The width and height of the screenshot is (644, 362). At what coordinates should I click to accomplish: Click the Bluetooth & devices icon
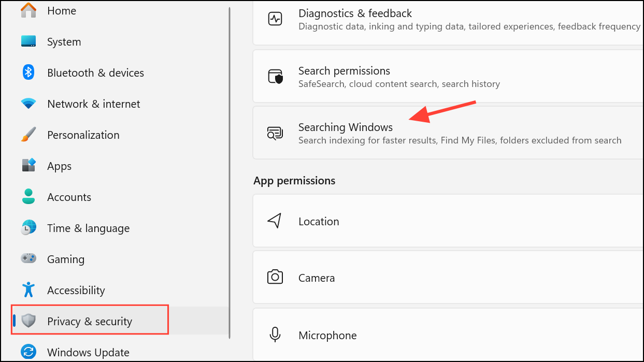click(x=28, y=73)
